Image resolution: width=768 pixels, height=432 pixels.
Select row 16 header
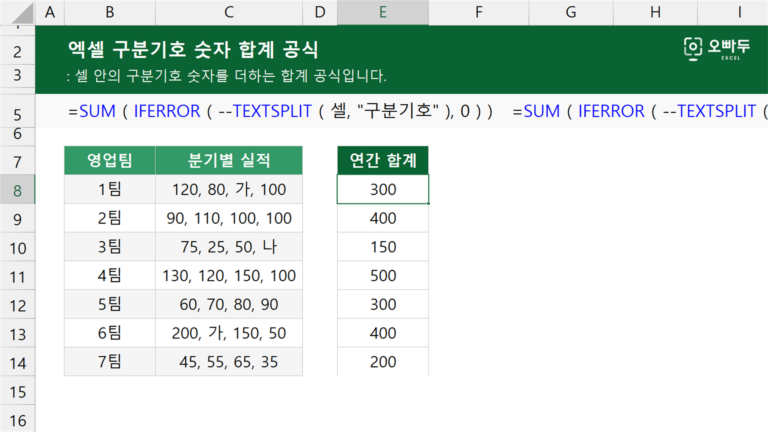18,420
